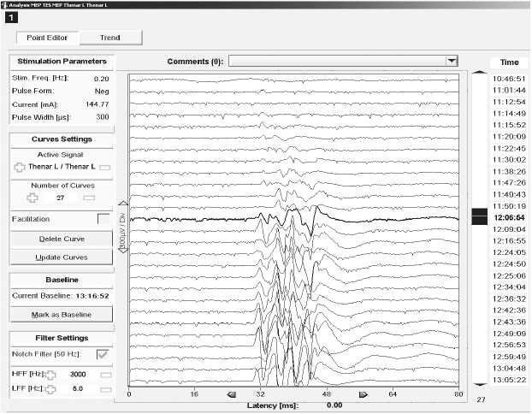Increase the Number of Curves with plus icon
Viewport: 532px width, 414px height.
coord(33,198)
